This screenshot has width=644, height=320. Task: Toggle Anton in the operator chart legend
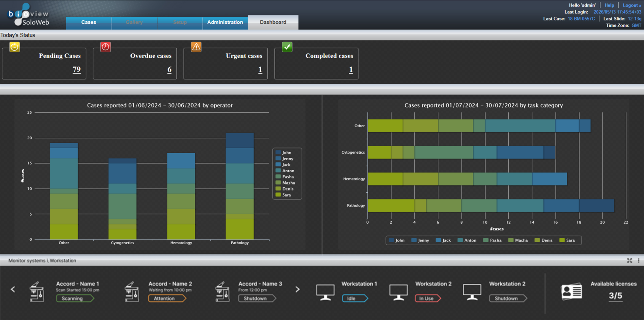tap(285, 171)
